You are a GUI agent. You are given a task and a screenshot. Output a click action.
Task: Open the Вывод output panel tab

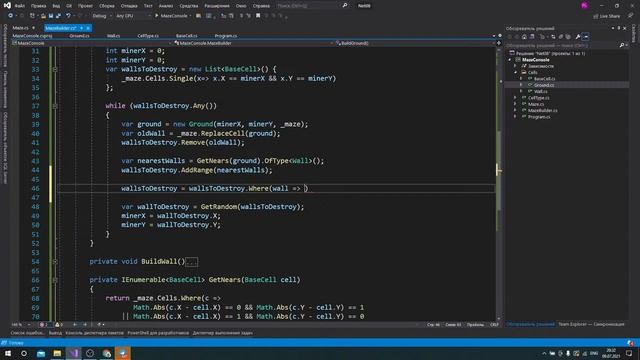point(55,333)
